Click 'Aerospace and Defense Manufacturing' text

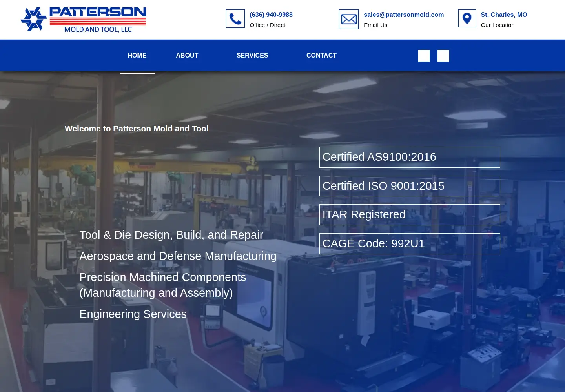[178, 256]
